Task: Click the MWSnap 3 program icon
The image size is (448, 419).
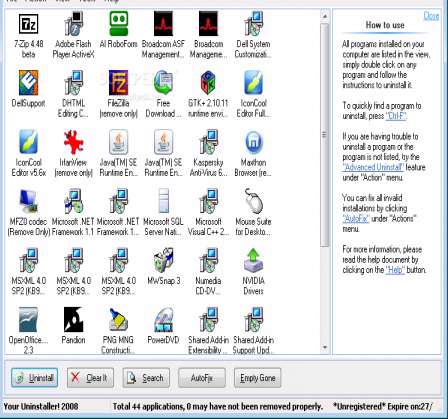Action: pyautogui.click(x=163, y=260)
